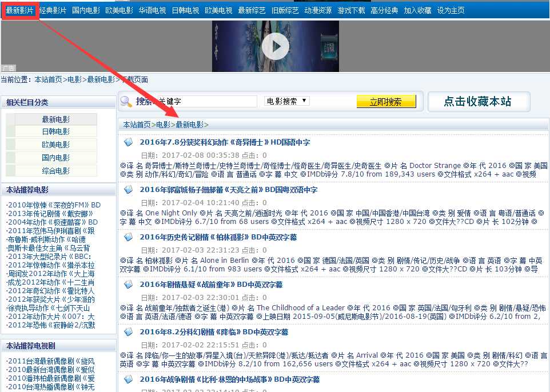
Task: Open recommended film 2004年动作《极速酷客》BD
Action: (52, 222)
